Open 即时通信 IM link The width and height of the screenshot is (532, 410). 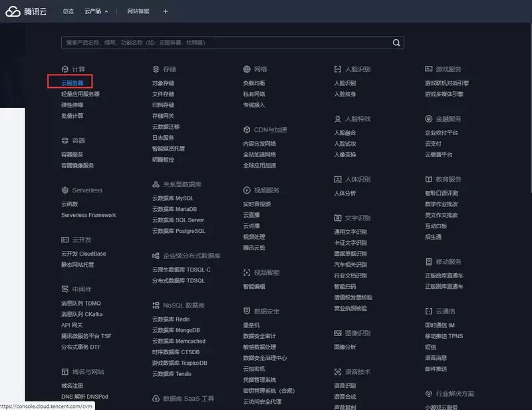click(x=440, y=325)
